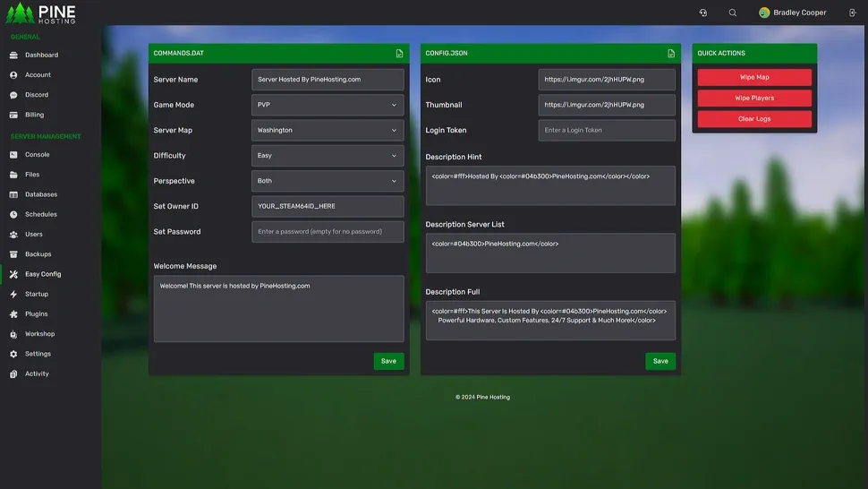
Task: Click the Console terminal icon
Action: pyautogui.click(x=13, y=155)
